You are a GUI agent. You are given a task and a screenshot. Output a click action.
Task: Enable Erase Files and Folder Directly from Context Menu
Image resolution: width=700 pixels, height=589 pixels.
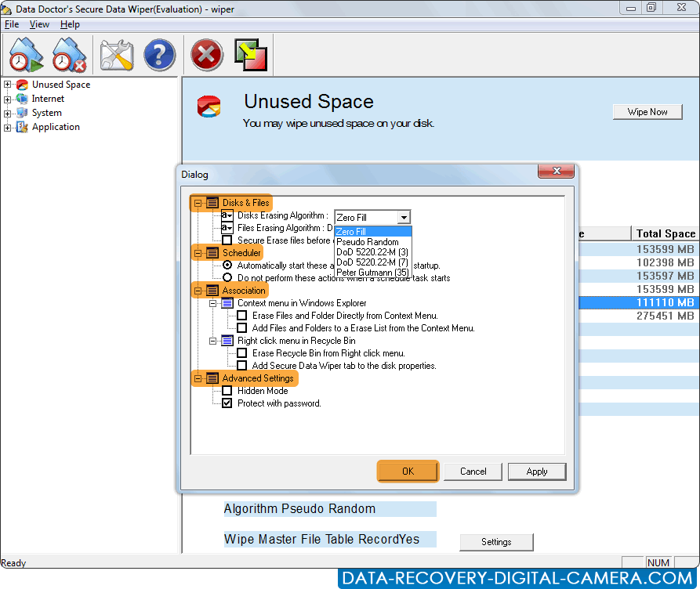click(x=242, y=316)
